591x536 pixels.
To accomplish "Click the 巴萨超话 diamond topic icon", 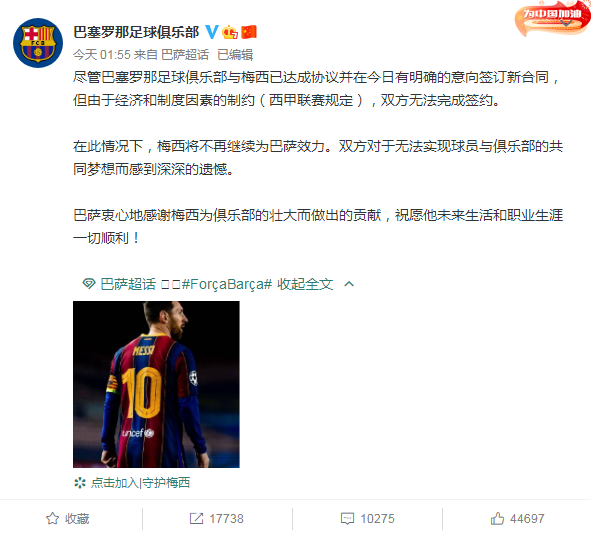I will pos(89,283).
